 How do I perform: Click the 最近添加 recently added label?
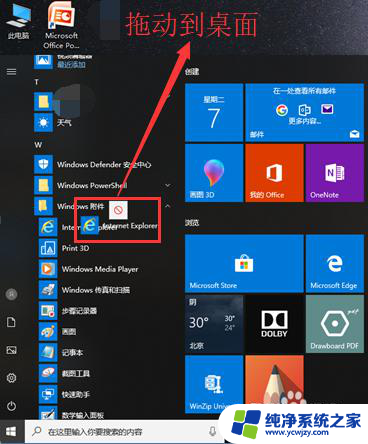tap(71, 64)
